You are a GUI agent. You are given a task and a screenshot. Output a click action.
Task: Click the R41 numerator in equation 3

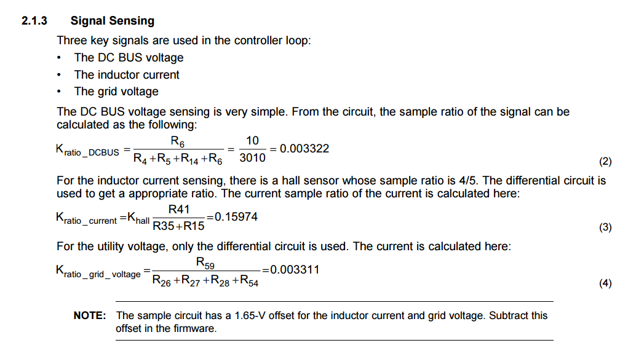[178, 210]
